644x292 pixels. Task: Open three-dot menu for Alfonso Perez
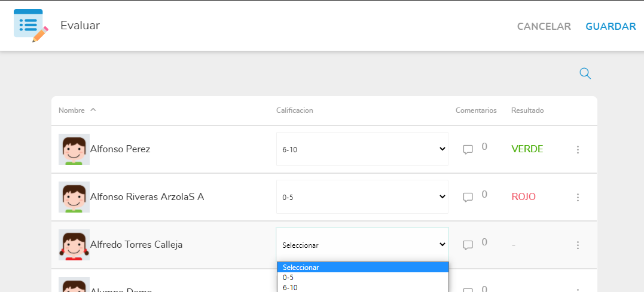[578, 149]
